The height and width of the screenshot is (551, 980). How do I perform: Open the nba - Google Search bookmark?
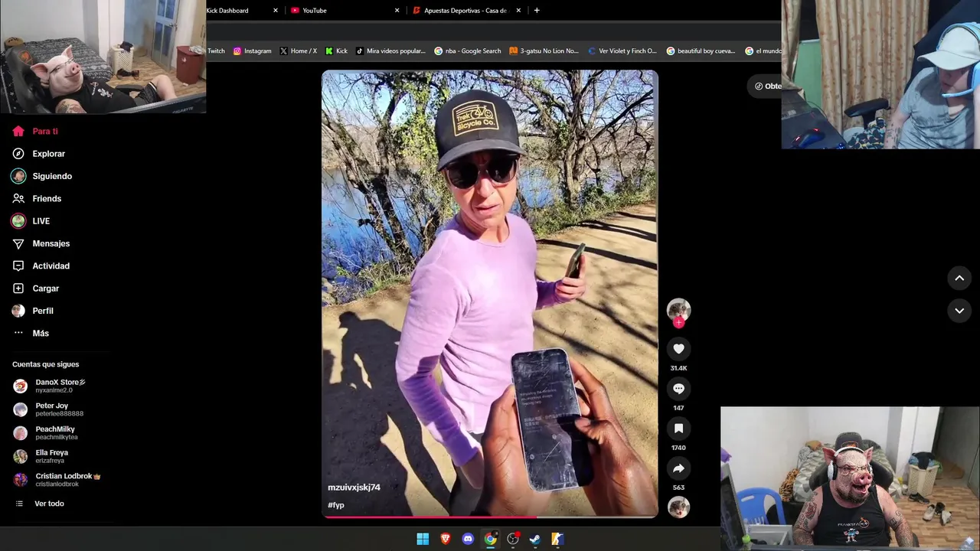468,51
